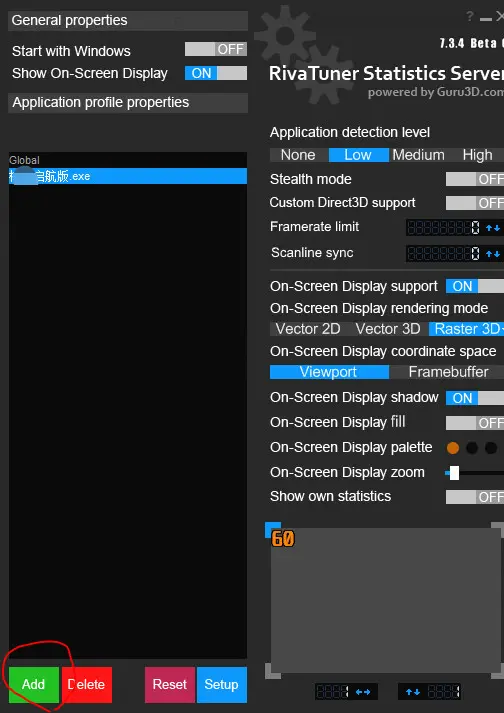Image resolution: width=504 pixels, height=713 pixels.
Task: Select the orange OSD palette color dot
Action: click(453, 448)
